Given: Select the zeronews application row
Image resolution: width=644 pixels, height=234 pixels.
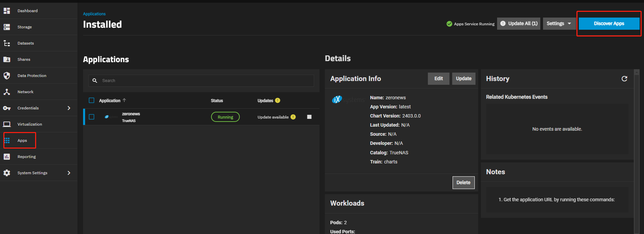Looking at the screenshot, I should [x=201, y=117].
